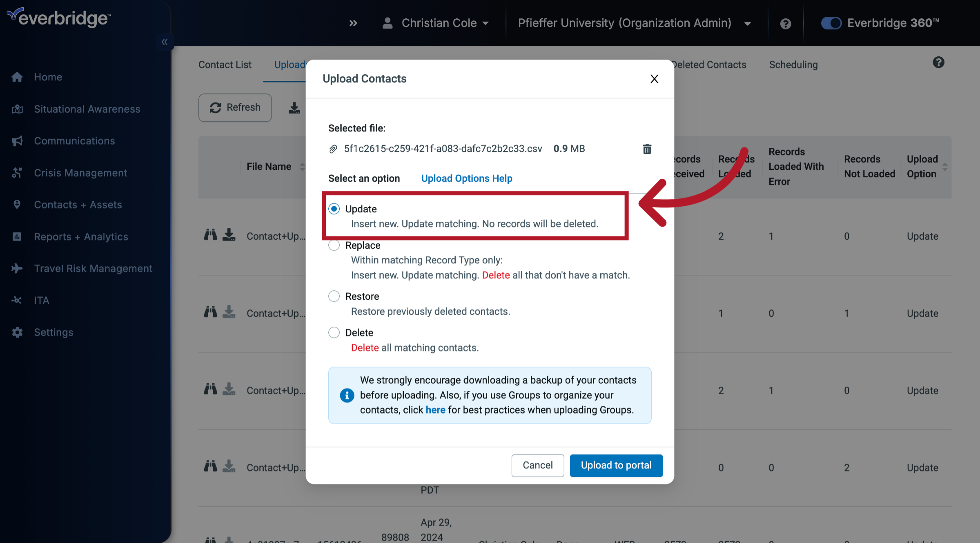Open the Upload Options Help link

(x=466, y=178)
